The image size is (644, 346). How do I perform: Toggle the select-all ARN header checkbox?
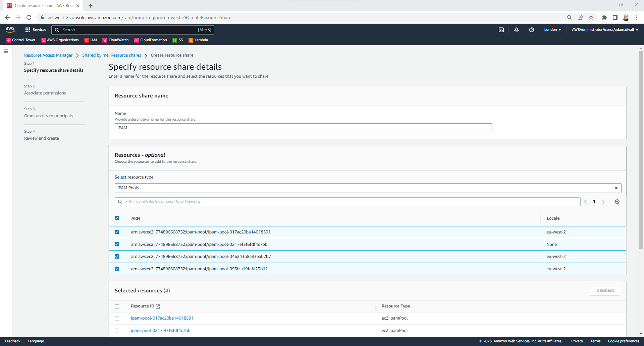[117, 218]
